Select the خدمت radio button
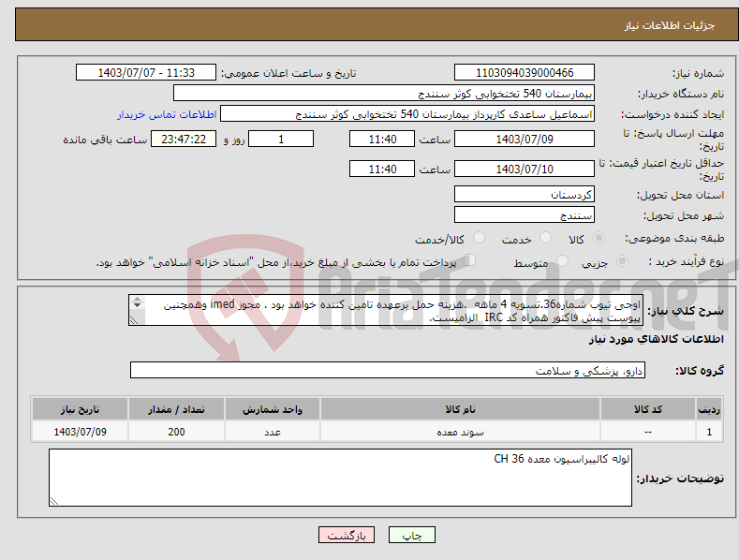Screen dimensions: 739x560 click(x=545, y=238)
